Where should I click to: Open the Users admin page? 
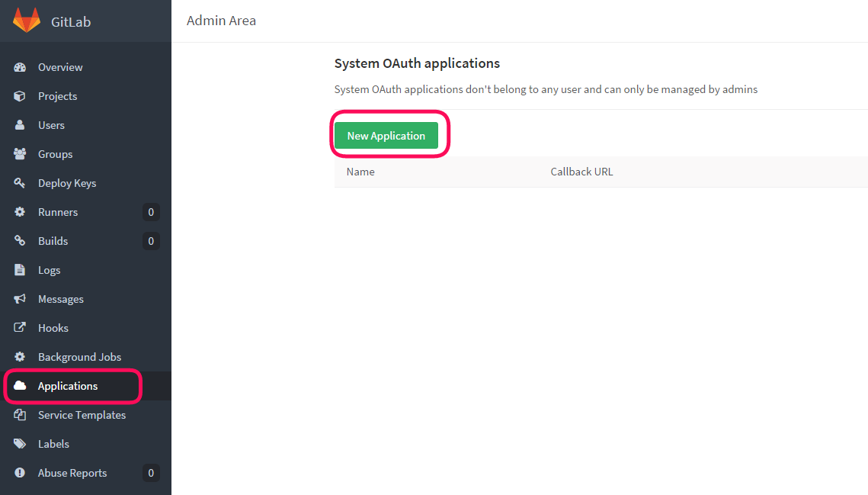(x=52, y=125)
